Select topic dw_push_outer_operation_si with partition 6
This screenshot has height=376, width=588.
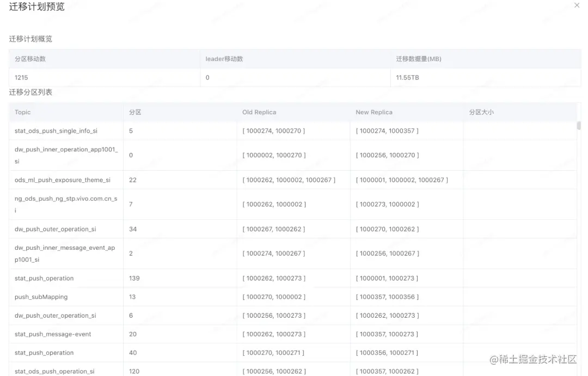pyautogui.click(x=55, y=316)
